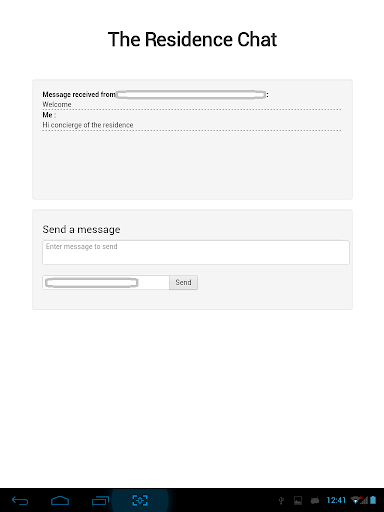
Task: Focus the "Enter message to send" box
Action: [x=196, y=252]
